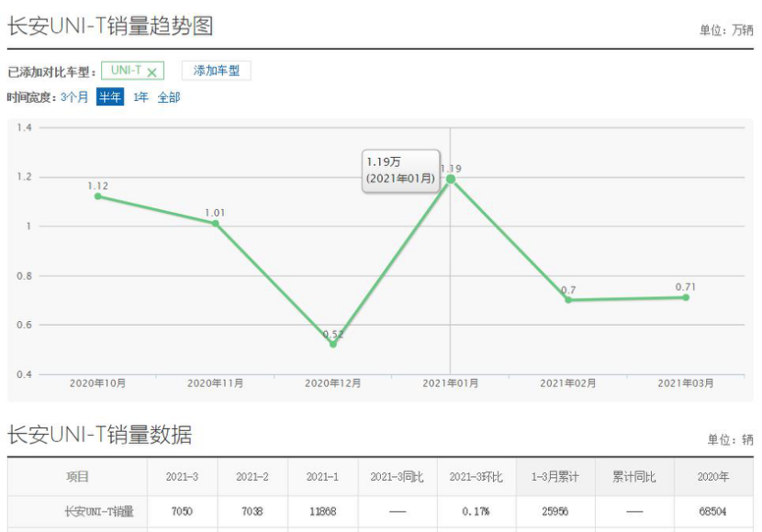Click the cell value 25956

(555, 511)
